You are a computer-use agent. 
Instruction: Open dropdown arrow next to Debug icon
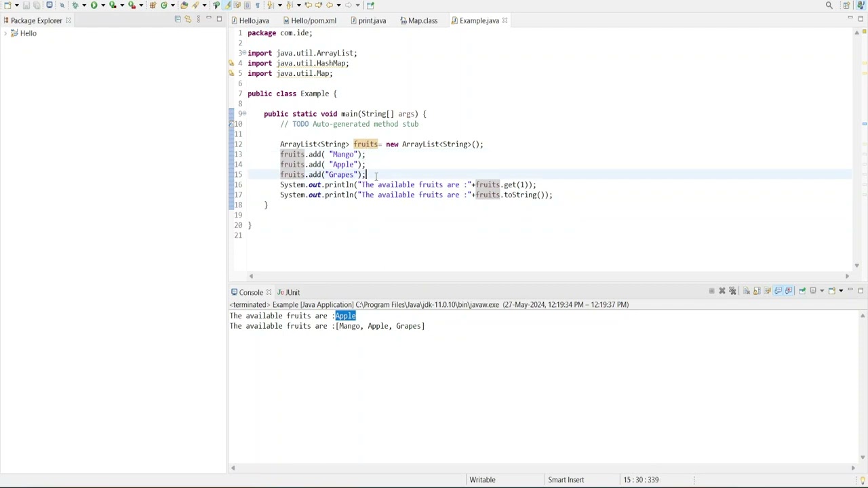click(x=84, y=5)
